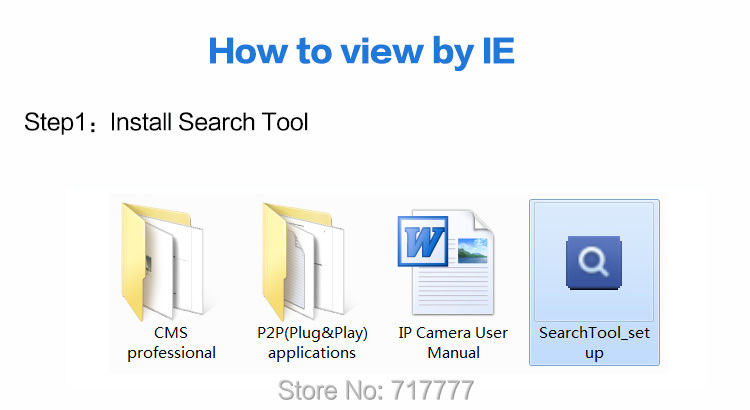750x410 pixels.
Task: Click the 'Install Search Tool' text
Action: 209,123
